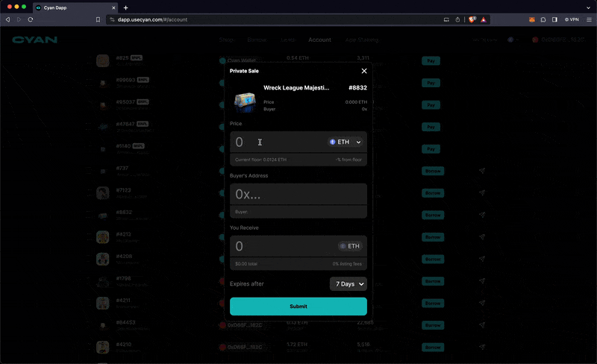The height and width of the screenshot is (364, 597).
Task: Click Pay button for #99693
Action: click(x=431, y=83)
